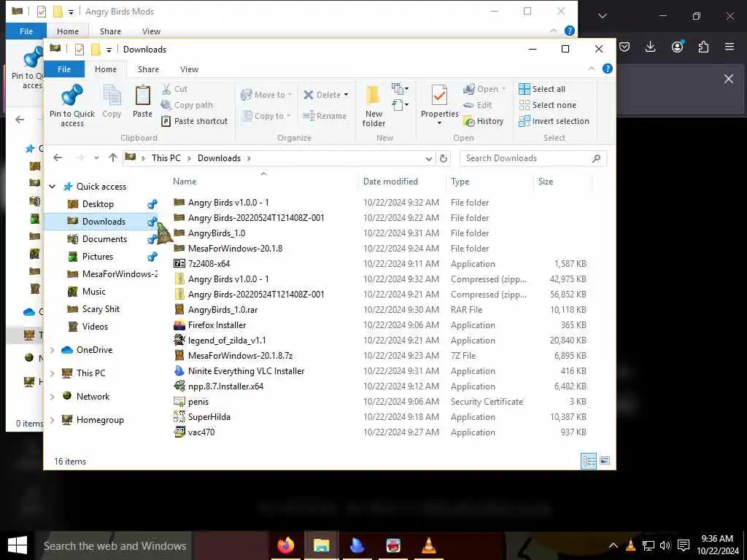Open Firefox extensions puzzle icon

click(x=703, y=47)
